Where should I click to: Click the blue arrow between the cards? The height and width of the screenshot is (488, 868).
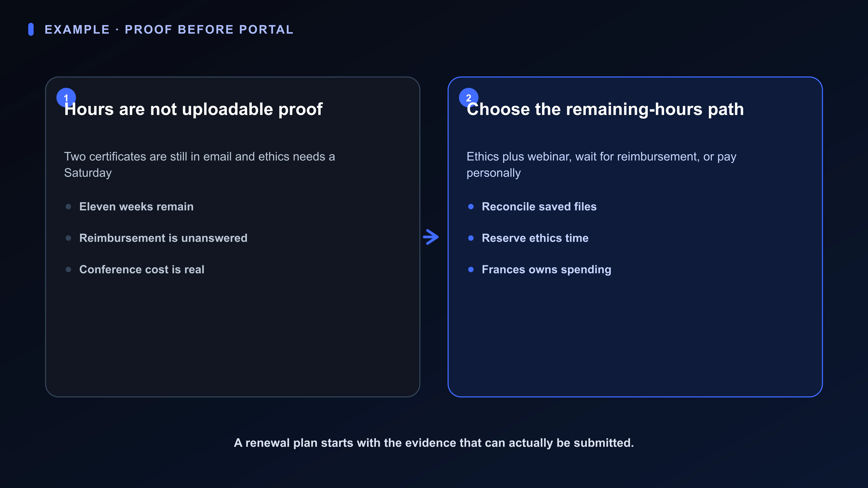[x=431, y=237]
